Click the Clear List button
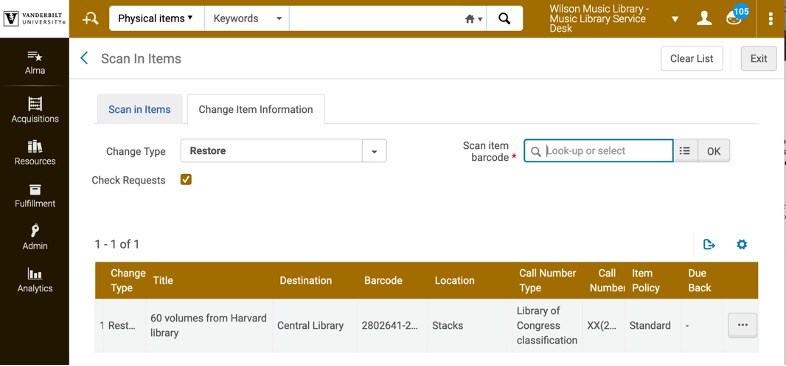The width and height of the screenshot is (786, 366). coord(692,59)
